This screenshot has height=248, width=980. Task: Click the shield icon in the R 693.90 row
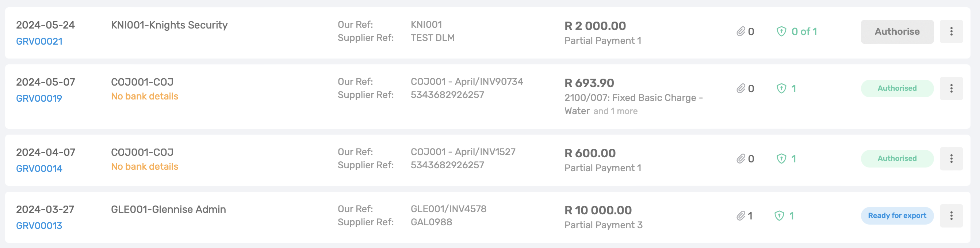click(781, 89)
